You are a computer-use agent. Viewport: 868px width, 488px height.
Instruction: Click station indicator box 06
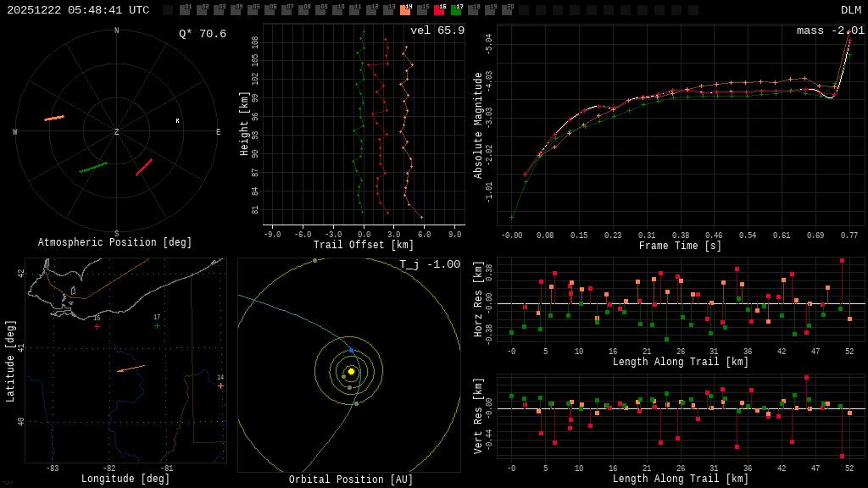pyautogui.click(x=270, y=10)
